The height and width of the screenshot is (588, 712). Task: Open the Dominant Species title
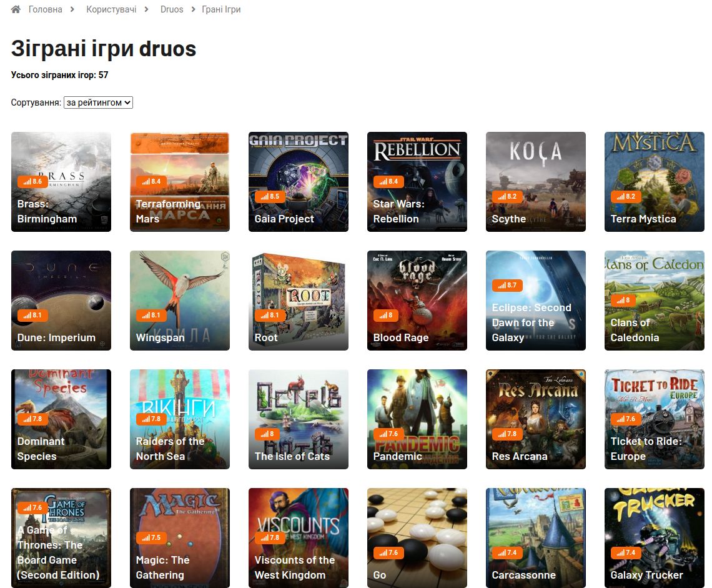click(41, 449)
